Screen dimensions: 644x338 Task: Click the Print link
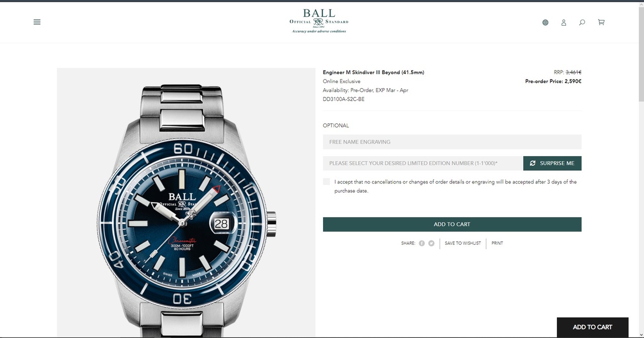coord(497,243)
